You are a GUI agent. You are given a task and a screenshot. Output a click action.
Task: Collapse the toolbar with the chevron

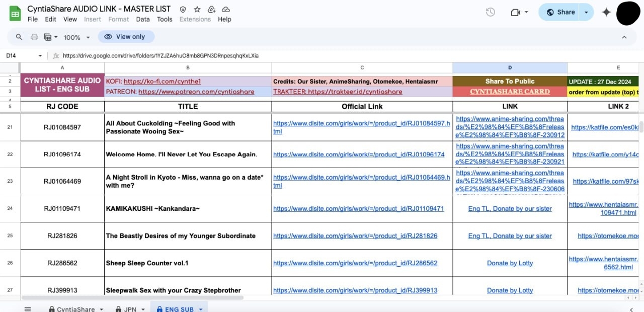point(624,37)
